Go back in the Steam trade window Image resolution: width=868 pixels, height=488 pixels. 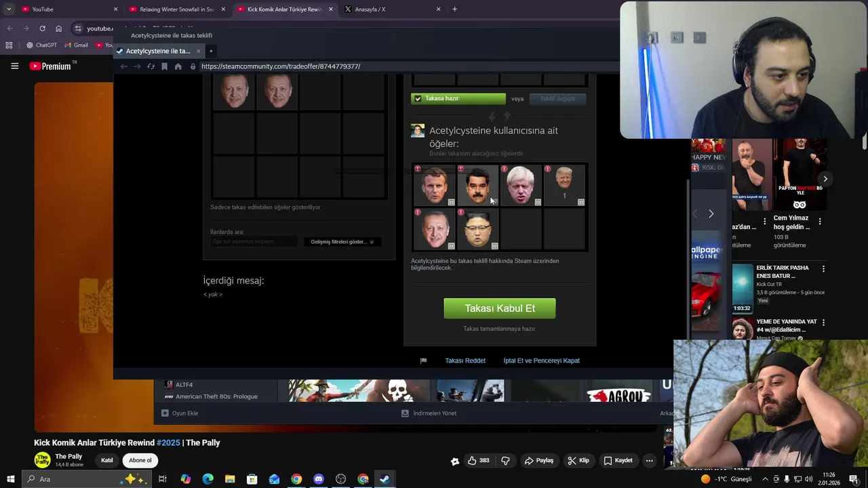coord(123,66)
